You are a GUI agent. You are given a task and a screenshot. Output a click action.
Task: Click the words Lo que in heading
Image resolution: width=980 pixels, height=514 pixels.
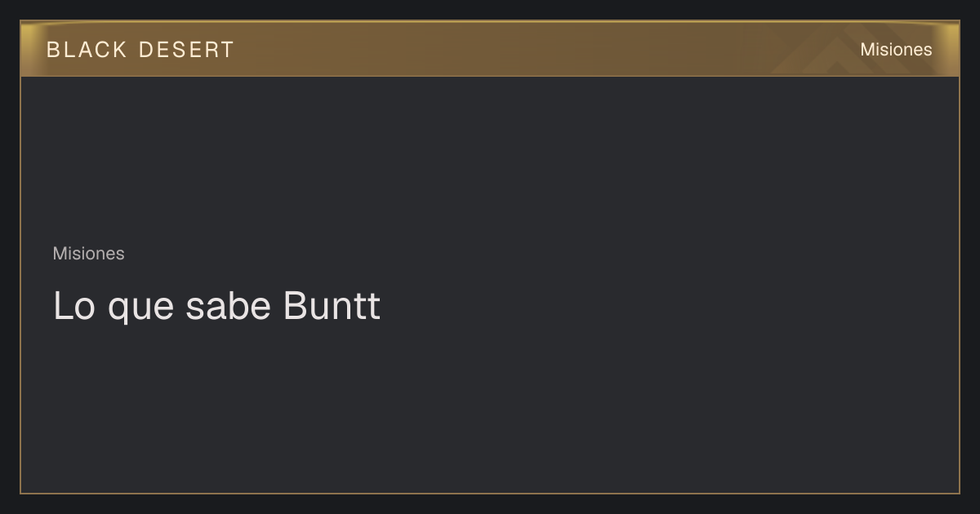pyautogui.click(x=114, y=308)
